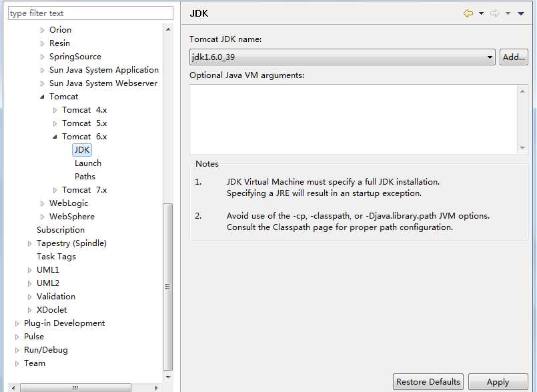
Task: Click the 'Optional Java VM arguments:' label
Action: [247, 75]
